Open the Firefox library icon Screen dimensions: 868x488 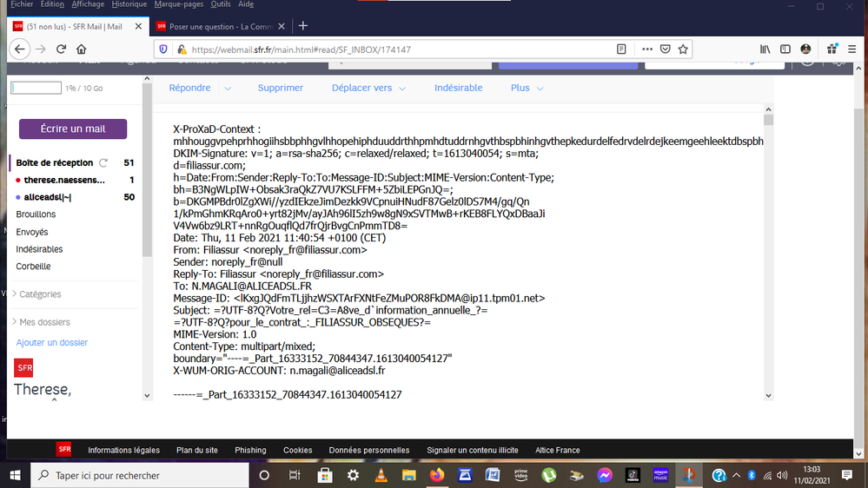point(765,49)
